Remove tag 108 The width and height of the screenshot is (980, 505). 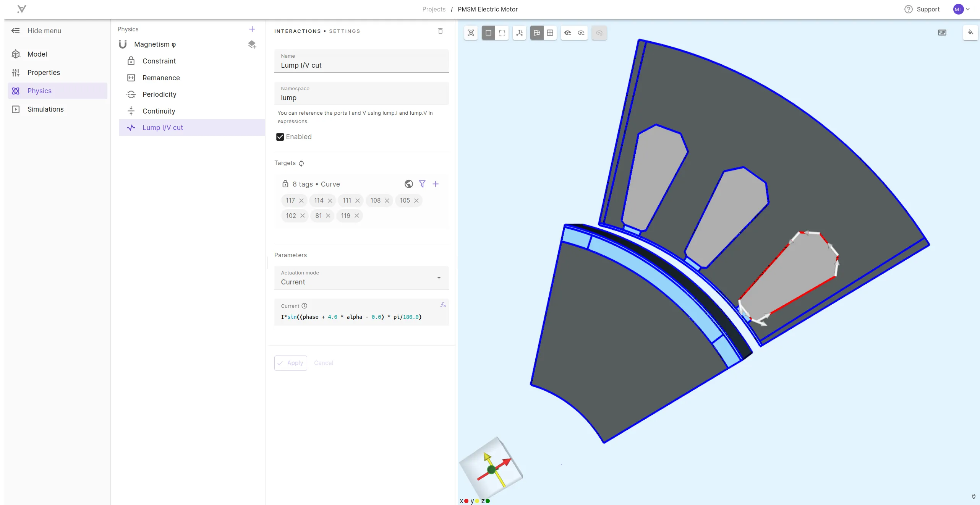click(387, 201)
